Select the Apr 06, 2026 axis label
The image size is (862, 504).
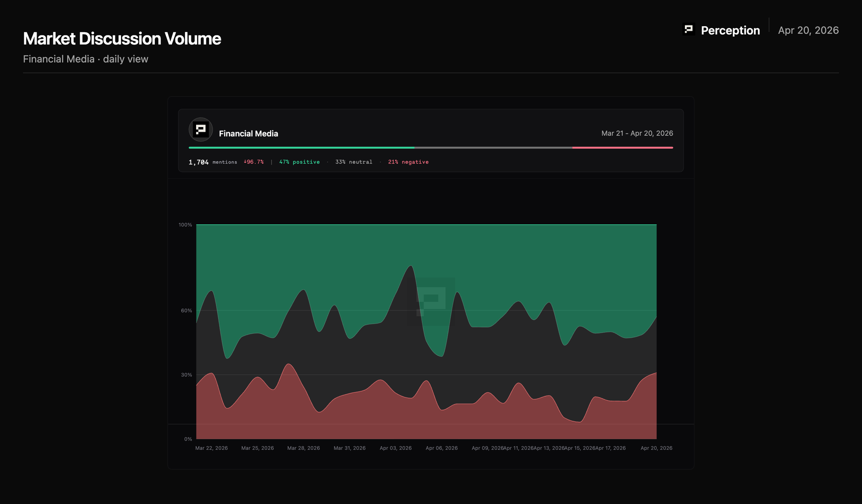(442, 448)
